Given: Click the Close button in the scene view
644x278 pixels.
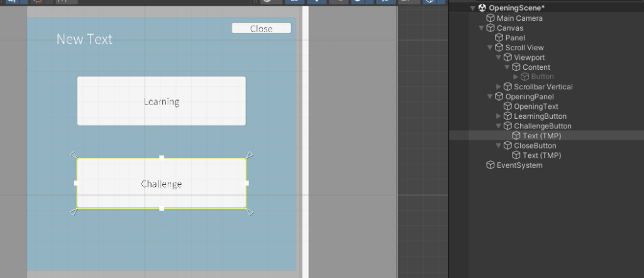Looking at the screenshot, I should coord(261,28).
